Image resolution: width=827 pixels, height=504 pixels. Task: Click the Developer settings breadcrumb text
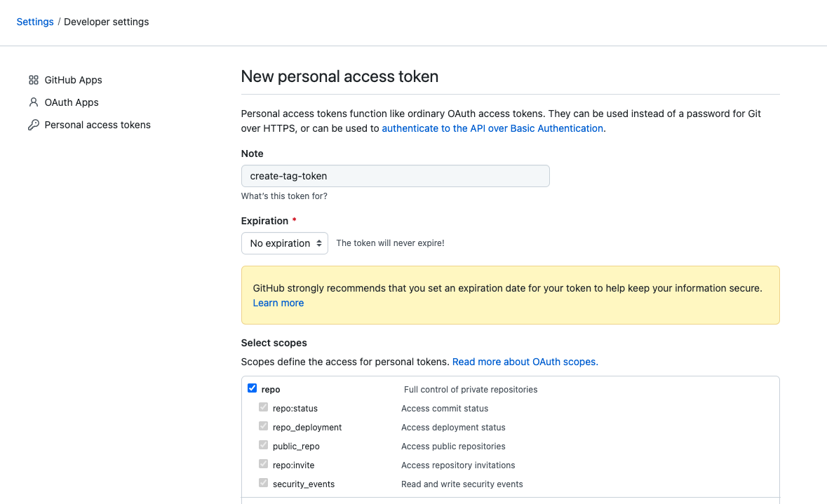pos(106,22)
